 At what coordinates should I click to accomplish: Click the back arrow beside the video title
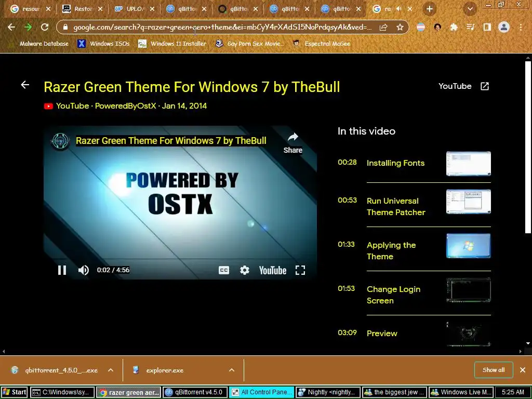pos(25,85)
